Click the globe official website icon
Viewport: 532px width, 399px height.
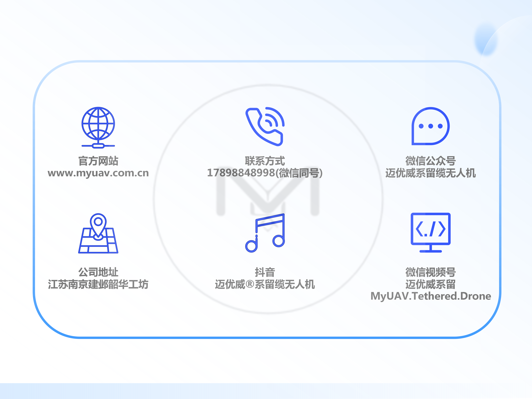(98, 128)
